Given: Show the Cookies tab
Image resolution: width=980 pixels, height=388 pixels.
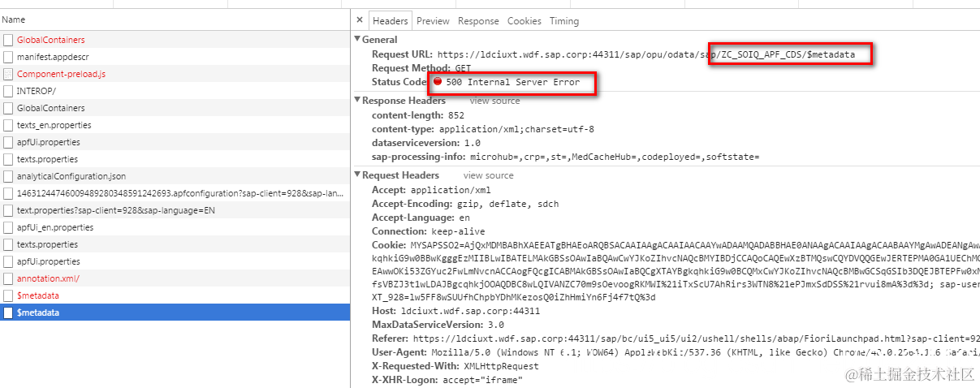Looking at the screenshot, I should click(x=525, y=21).
